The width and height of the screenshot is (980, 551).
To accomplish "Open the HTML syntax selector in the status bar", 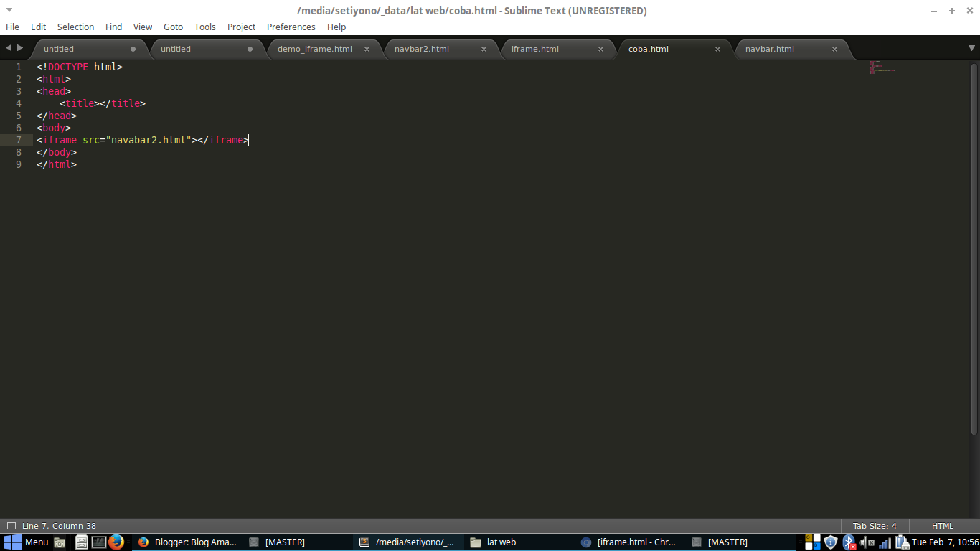I will click(943, 526).
